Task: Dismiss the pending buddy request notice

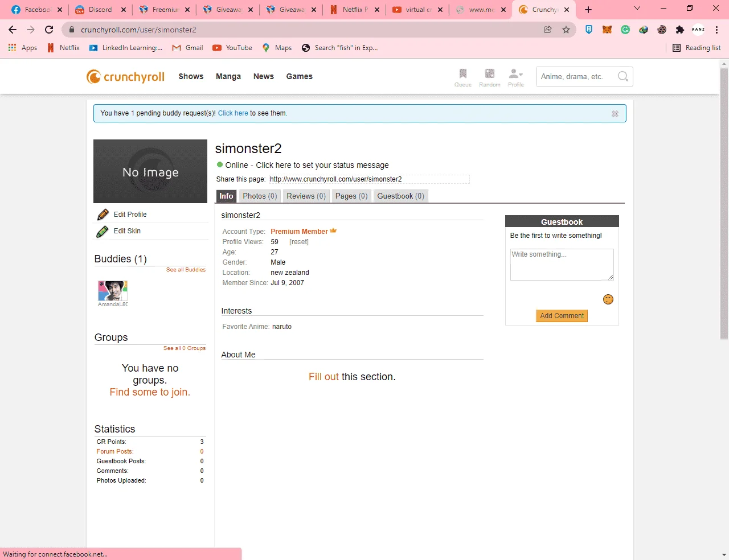Action: 615,114
